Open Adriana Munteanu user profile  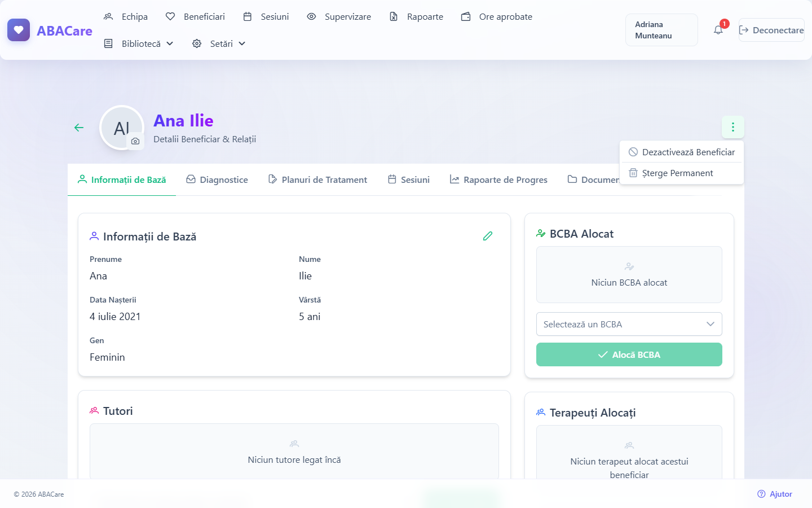point(661,30)
